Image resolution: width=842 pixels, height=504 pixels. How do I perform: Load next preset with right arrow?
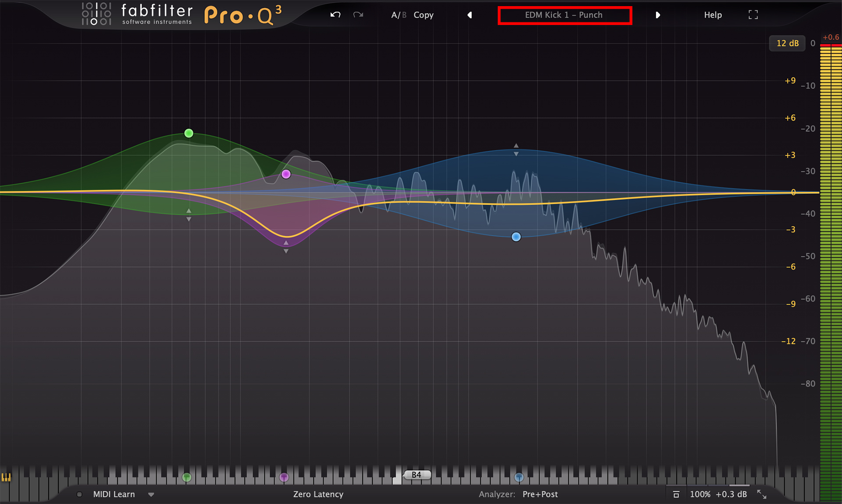[657, 15]
